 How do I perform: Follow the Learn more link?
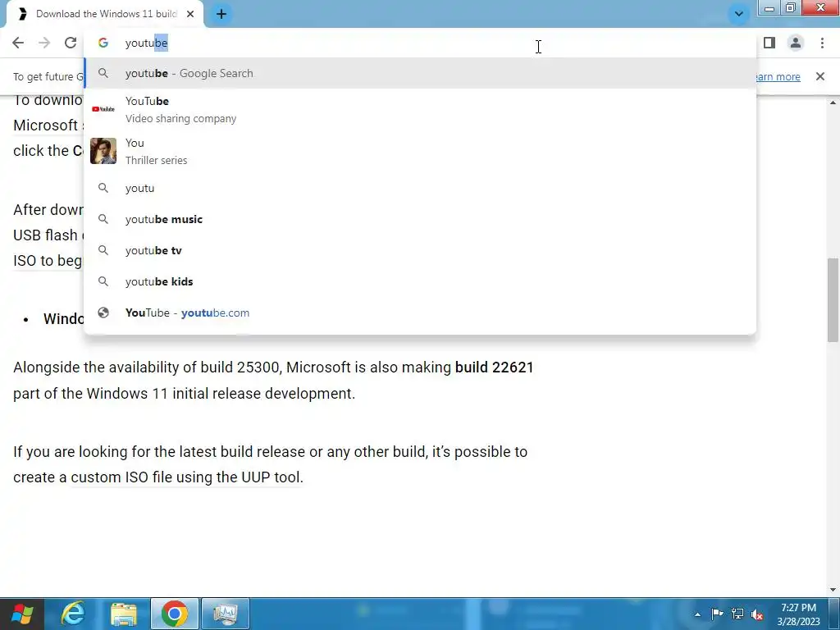(777, 76)
